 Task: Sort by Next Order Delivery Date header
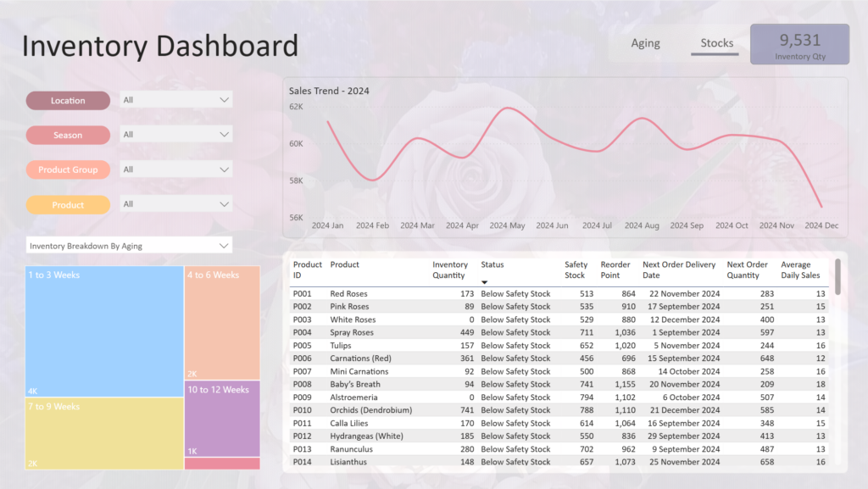[679, 270]
